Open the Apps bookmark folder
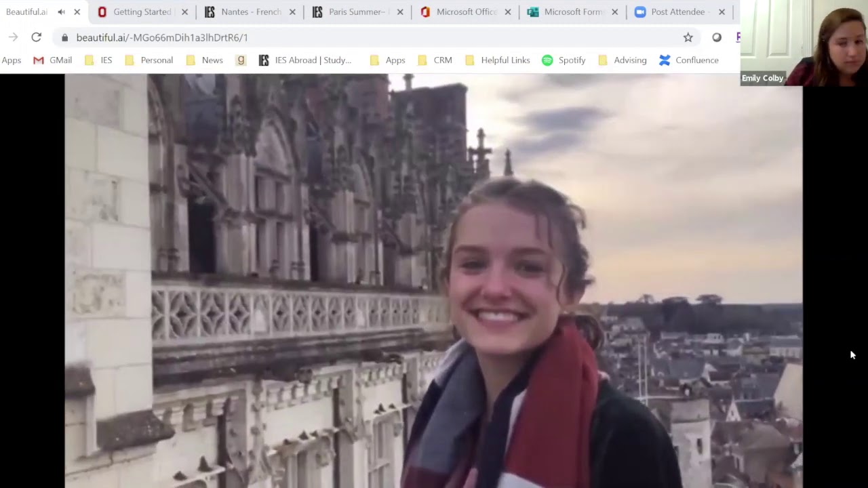 tap(388, 60)
